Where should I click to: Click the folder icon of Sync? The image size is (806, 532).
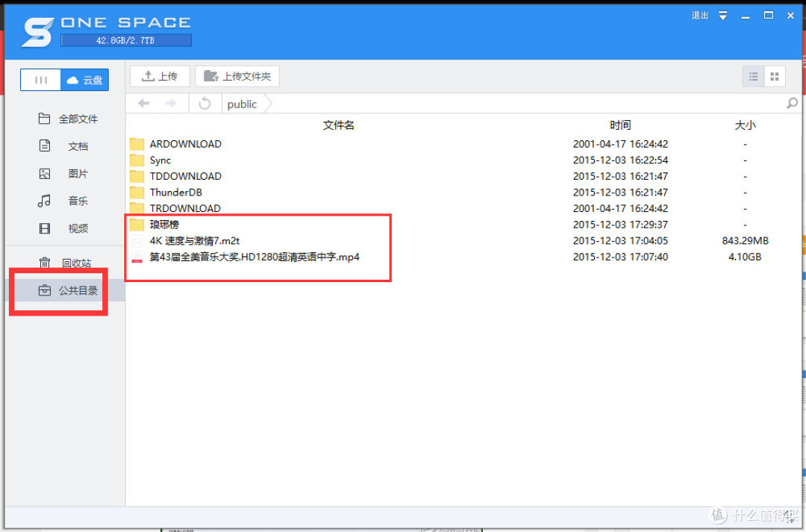tap(137, 160)
